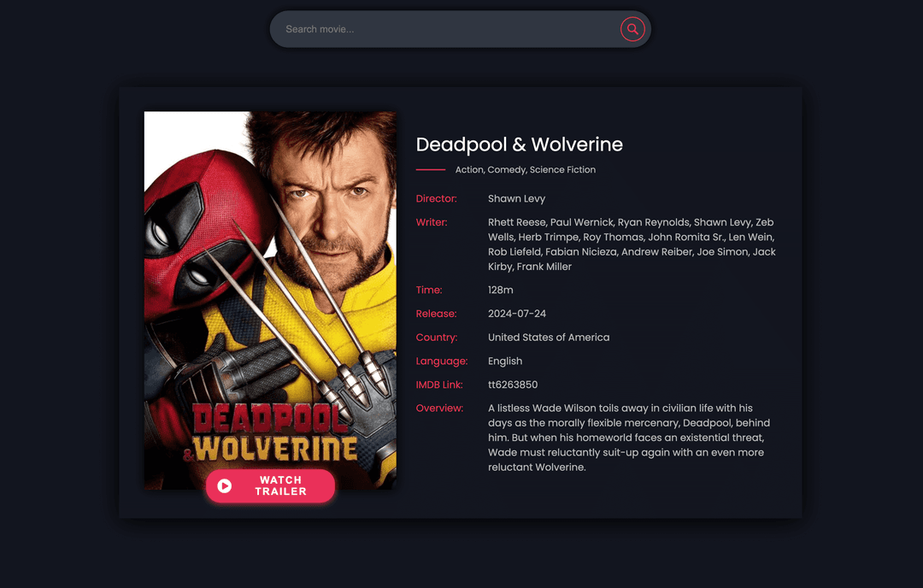Click the United States of America value

click(x=549, y=338)
